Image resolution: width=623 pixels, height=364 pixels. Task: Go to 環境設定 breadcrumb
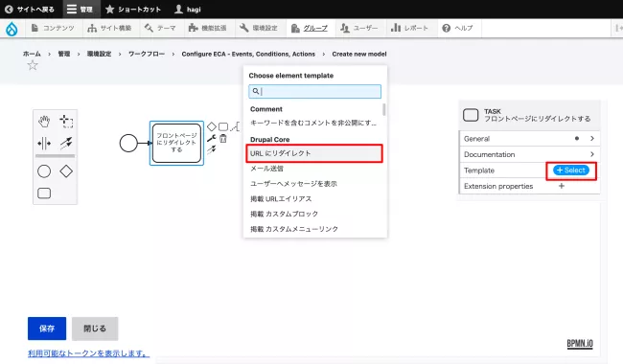(x=100, y=54)
